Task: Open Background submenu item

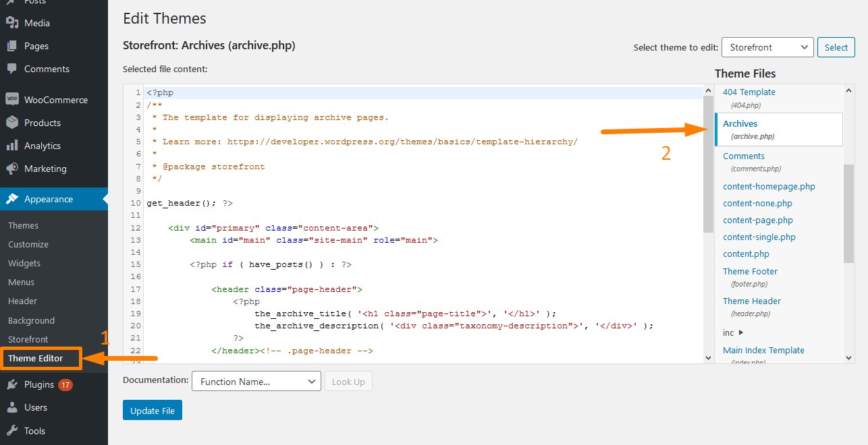Action: (31, 321)
